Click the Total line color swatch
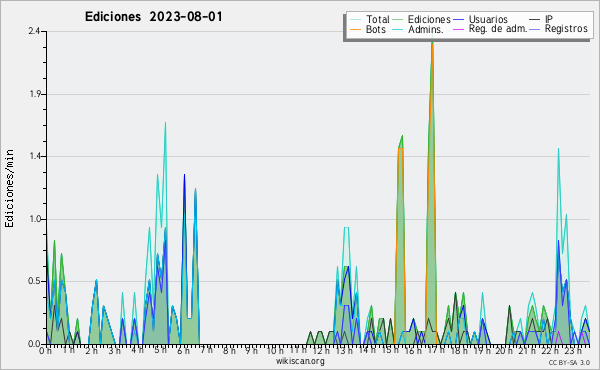Viewport: 600px width, 370px height. (x=355, y=20)
